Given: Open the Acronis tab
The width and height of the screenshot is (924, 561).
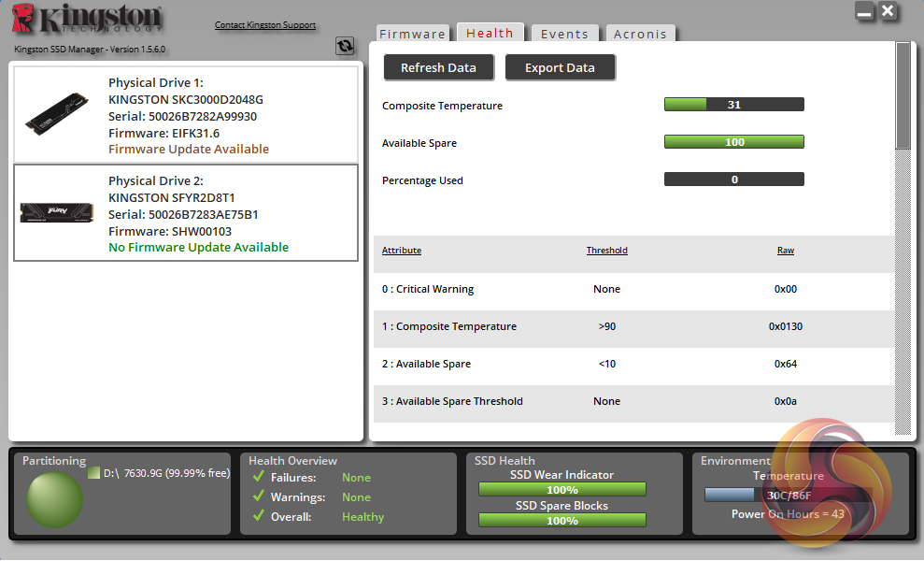Looking at the screenshot, I should pyautogui.click(x=640, y=34).
